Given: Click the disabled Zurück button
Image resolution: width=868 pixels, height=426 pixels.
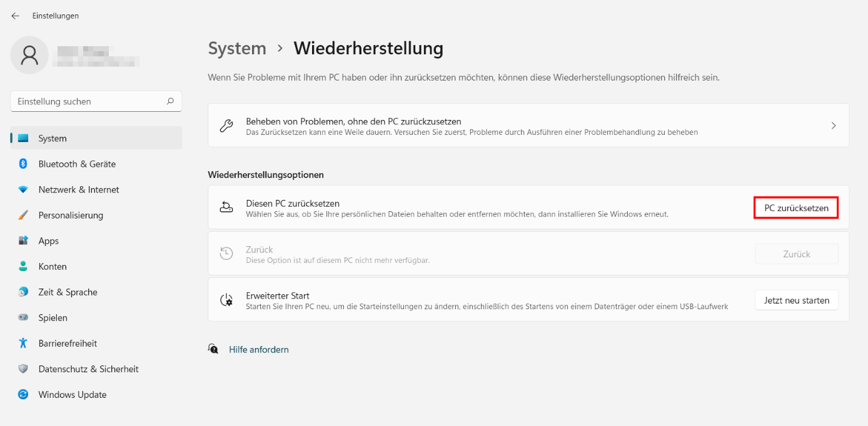Looking at the screenshot, I should coord(797,254).
